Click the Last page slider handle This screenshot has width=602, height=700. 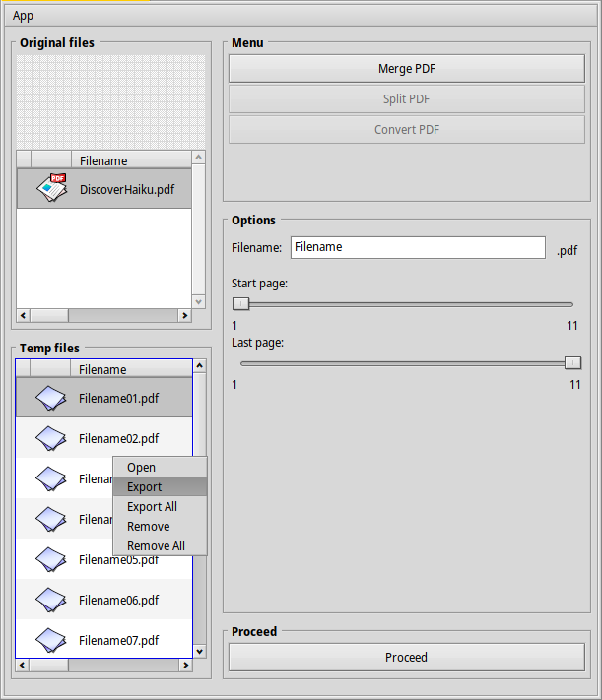572,362
